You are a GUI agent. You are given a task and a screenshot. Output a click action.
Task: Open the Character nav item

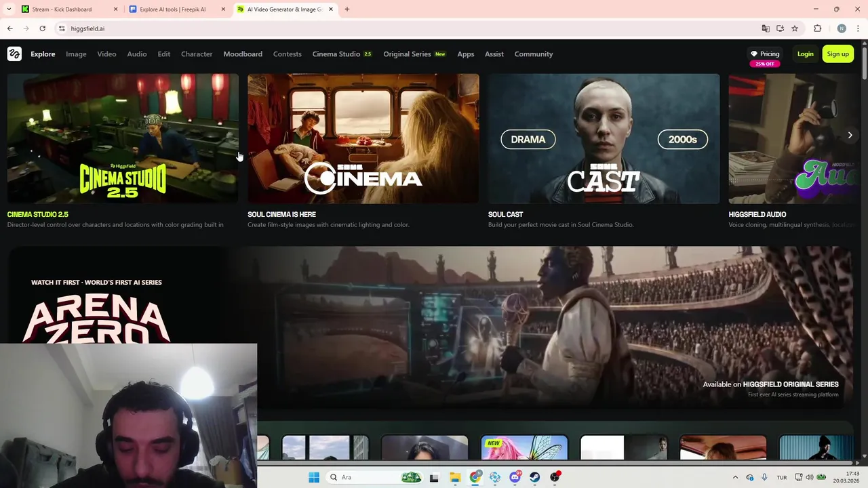click(197, 54)
